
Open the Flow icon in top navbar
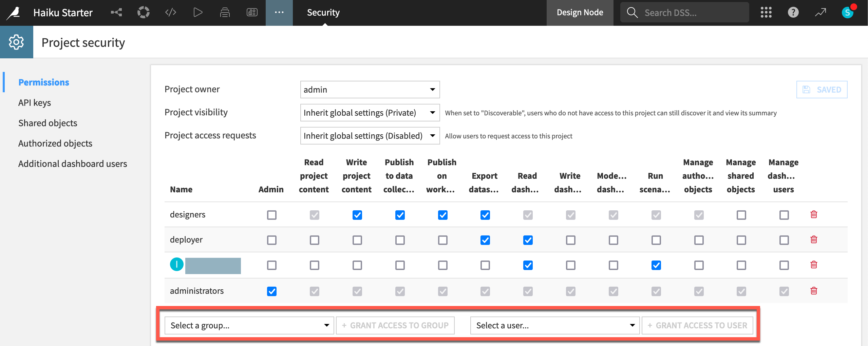pos(116,13)
